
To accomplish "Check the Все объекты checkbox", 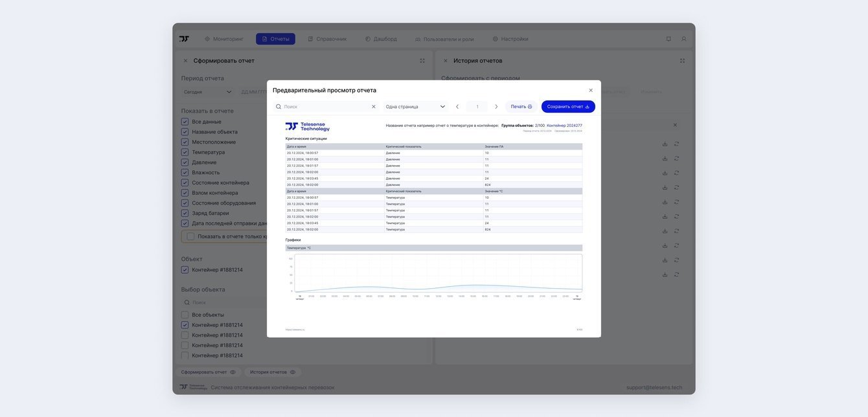I will click(x=185, y=315).
